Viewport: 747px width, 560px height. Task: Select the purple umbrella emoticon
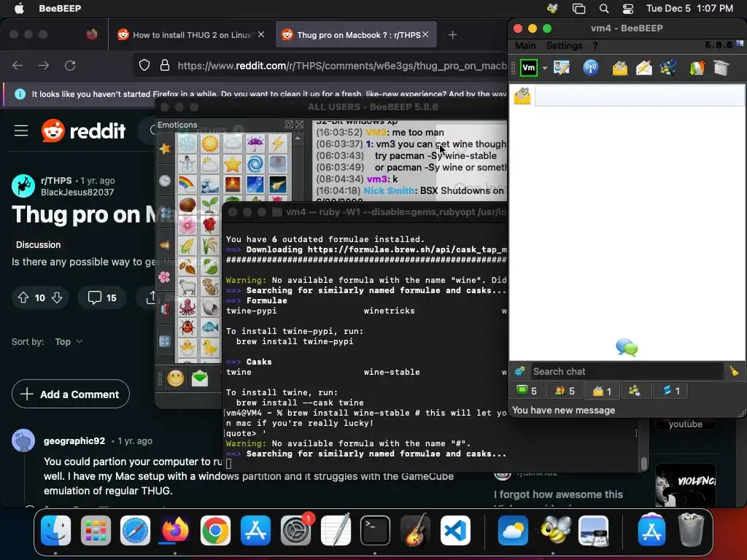pos(255,143)
